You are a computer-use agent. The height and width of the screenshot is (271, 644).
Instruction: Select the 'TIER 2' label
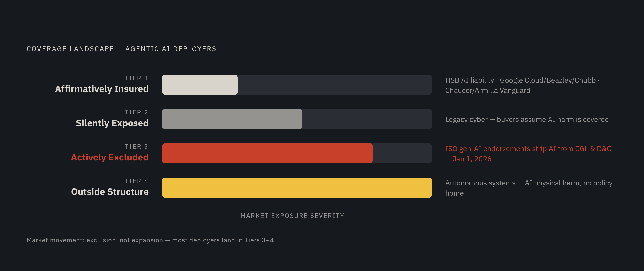point(137,112)
